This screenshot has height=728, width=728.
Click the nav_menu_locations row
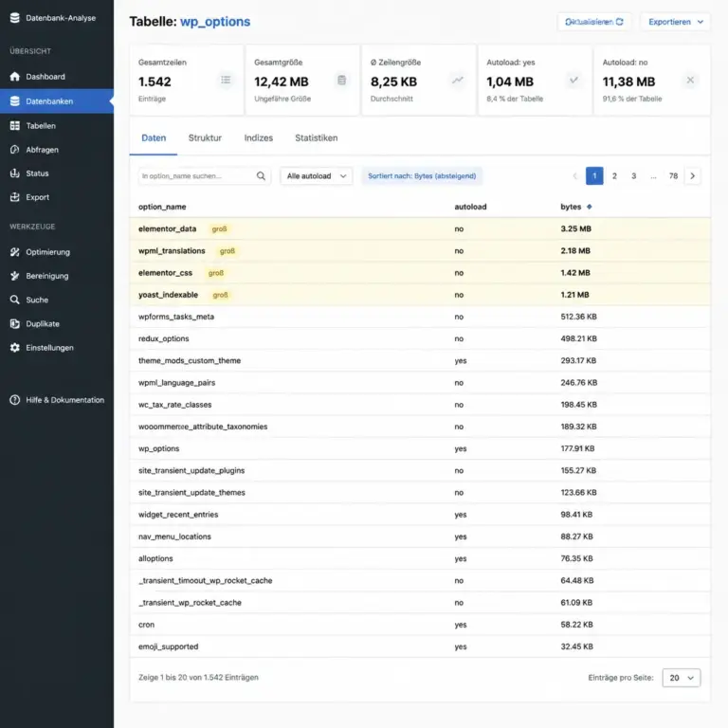click(420, 537)
